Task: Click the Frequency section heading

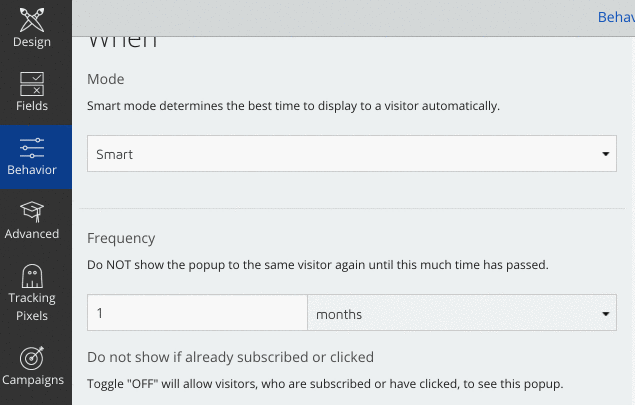Action: coord(121,238)
